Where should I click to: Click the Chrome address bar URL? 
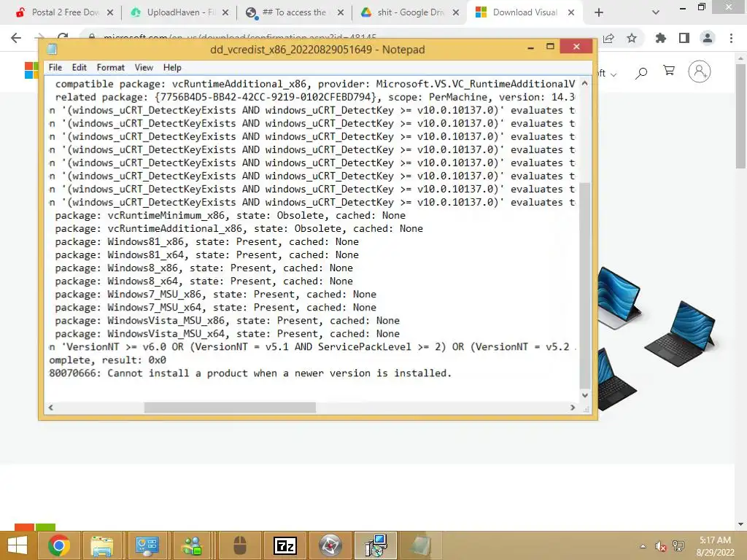[239, 36]
